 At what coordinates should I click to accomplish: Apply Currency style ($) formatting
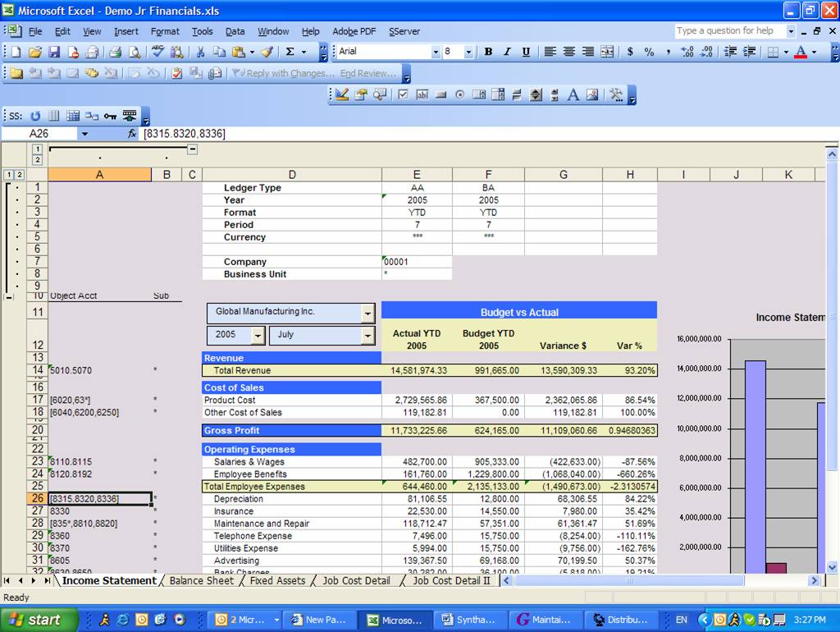[x=630, y=52]
